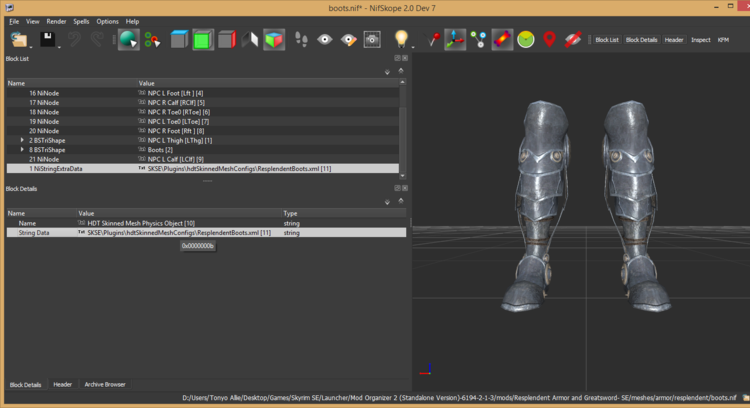This screenshot has height=408, width=750.
Task: Open the load file dropdown arrow
Action: [31, 47]
